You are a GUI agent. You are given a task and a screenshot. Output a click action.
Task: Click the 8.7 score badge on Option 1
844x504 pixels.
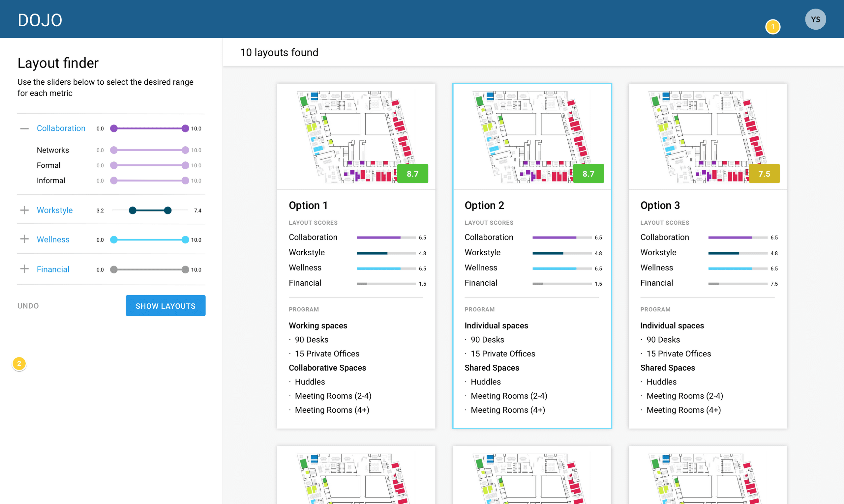coord(412,174)
